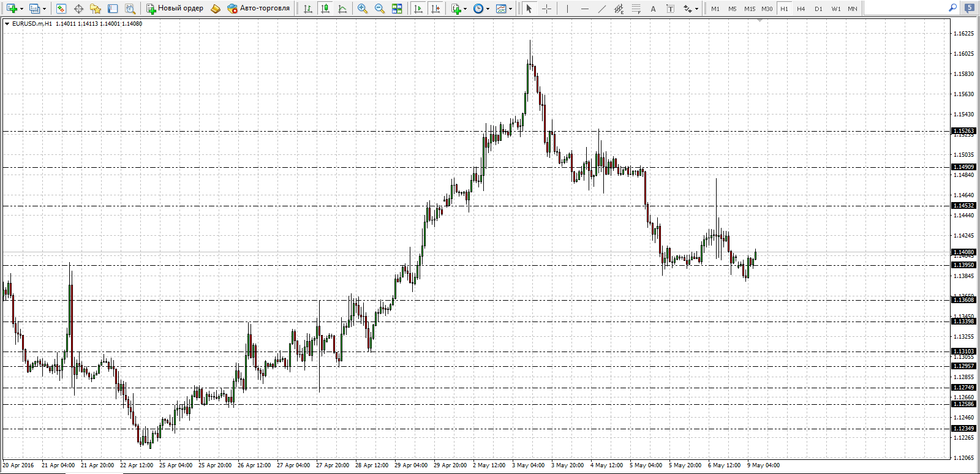Tile chart windows with the grid icon
The width and height of the screenshot is (980, 474).
pos(397,9)
